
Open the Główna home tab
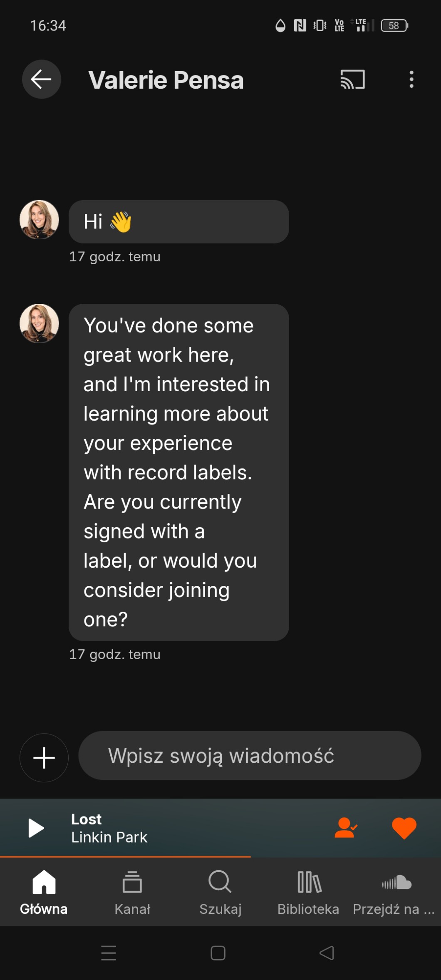tap(44, 891)
